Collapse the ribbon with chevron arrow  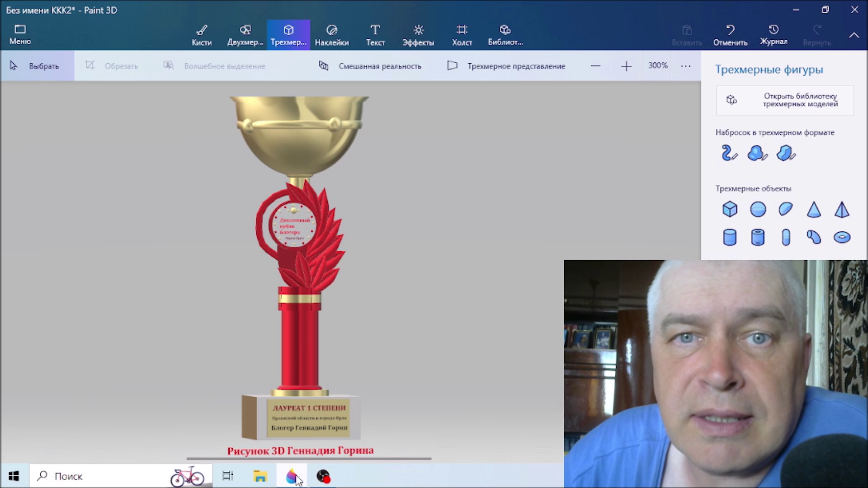click(x=854, y=35)
